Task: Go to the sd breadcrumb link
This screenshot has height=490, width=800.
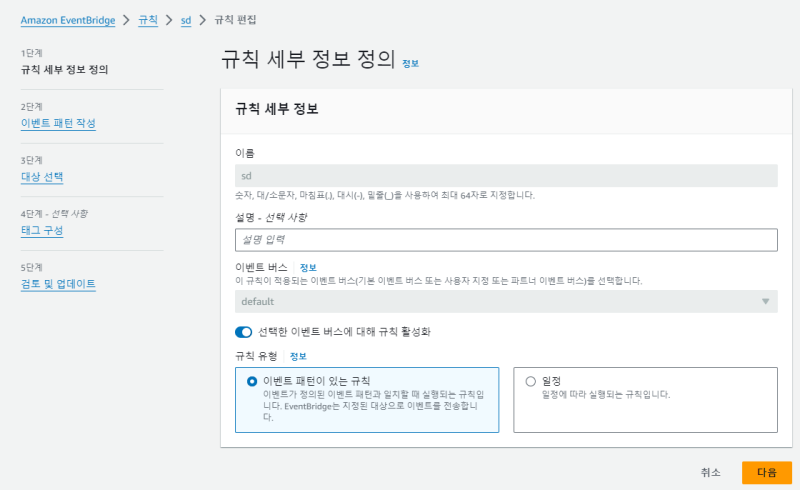Action: tap(186, 20)
